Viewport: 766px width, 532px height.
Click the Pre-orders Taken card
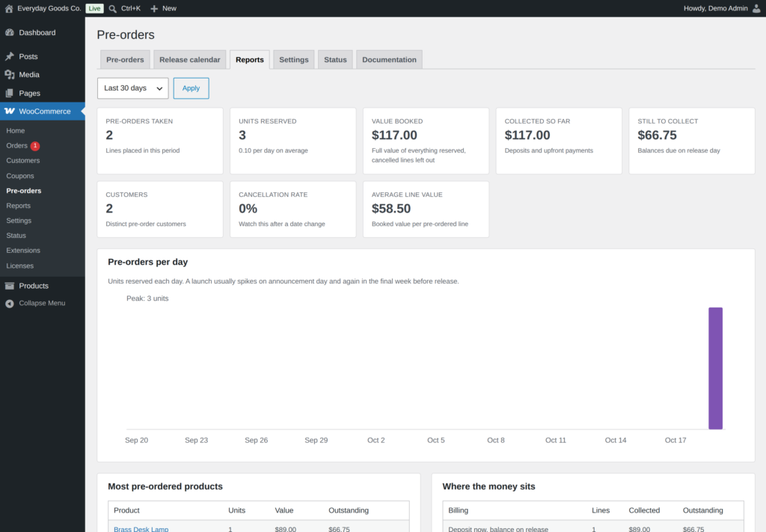pyautogui.click(x=160, y=141)
